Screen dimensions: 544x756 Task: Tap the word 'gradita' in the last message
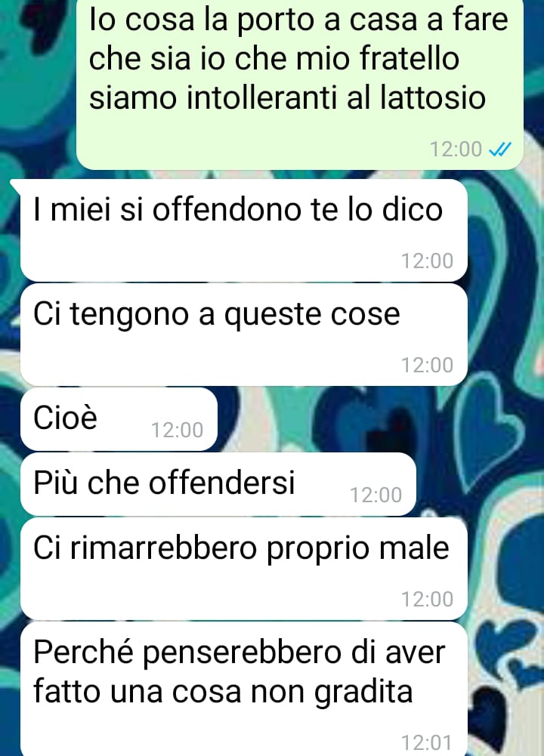click(363, 693)
